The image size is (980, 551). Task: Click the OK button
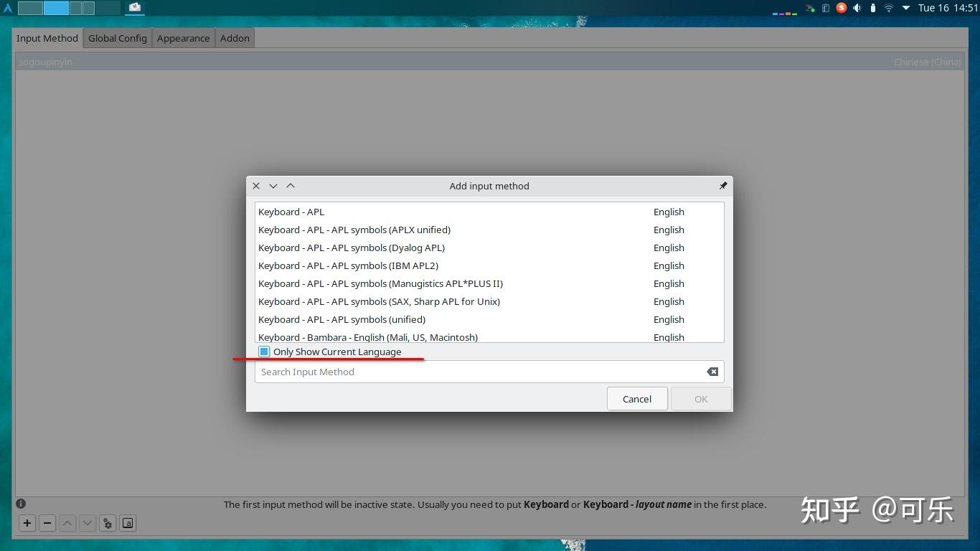pos(701,399)
